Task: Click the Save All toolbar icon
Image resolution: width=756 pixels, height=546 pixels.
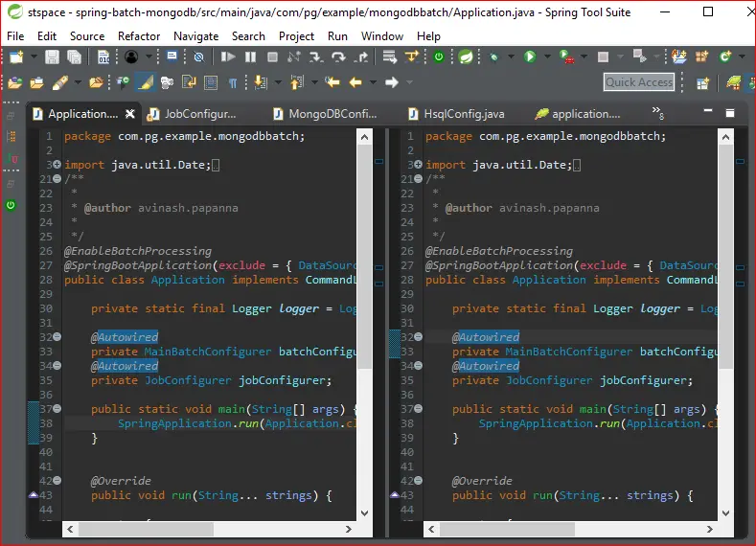Action: click(73, 57)
